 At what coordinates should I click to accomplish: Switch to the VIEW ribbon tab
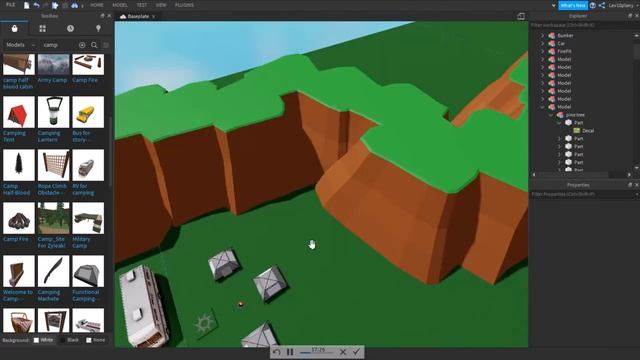(x=161, y=5)
